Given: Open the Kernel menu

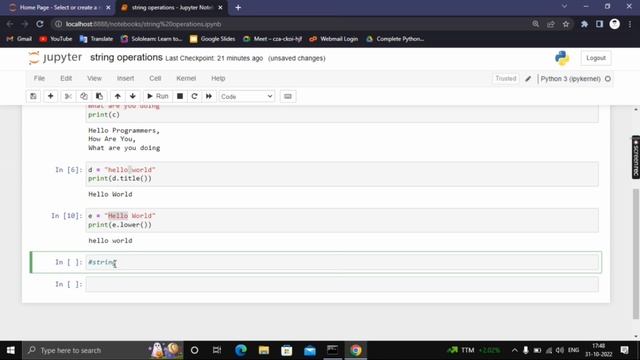Looking at the screenshot, I should pos(186,78).
